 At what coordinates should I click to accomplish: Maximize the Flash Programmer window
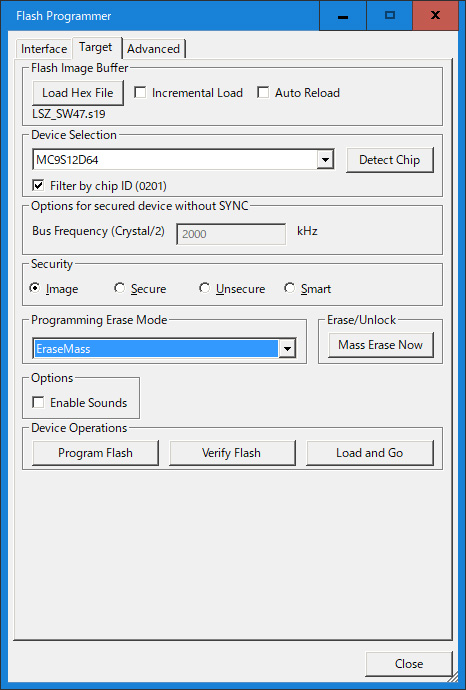click(x=389, y=16)
